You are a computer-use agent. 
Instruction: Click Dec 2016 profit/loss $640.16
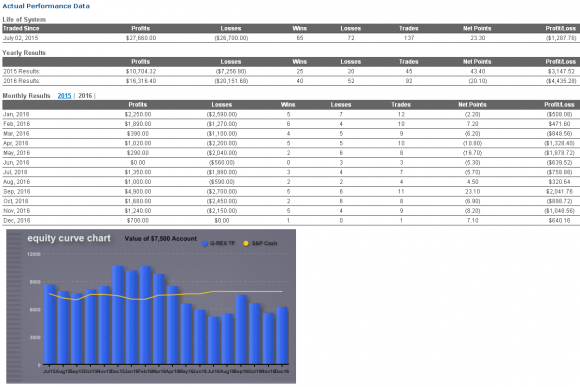click(559, 220)
